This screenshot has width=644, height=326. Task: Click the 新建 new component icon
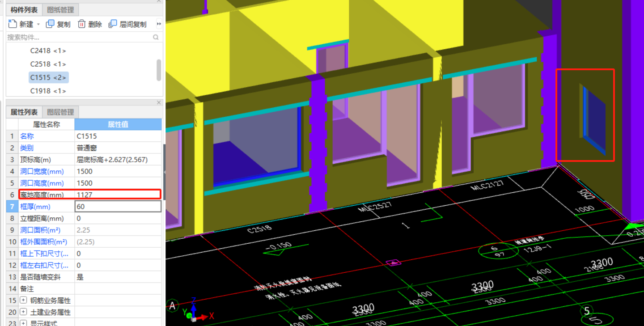pyautogui.click(x=12, y=24)
